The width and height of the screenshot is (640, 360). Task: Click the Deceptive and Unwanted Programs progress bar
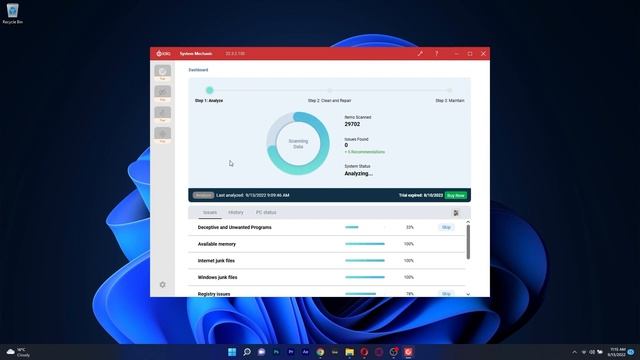(365, 227)
